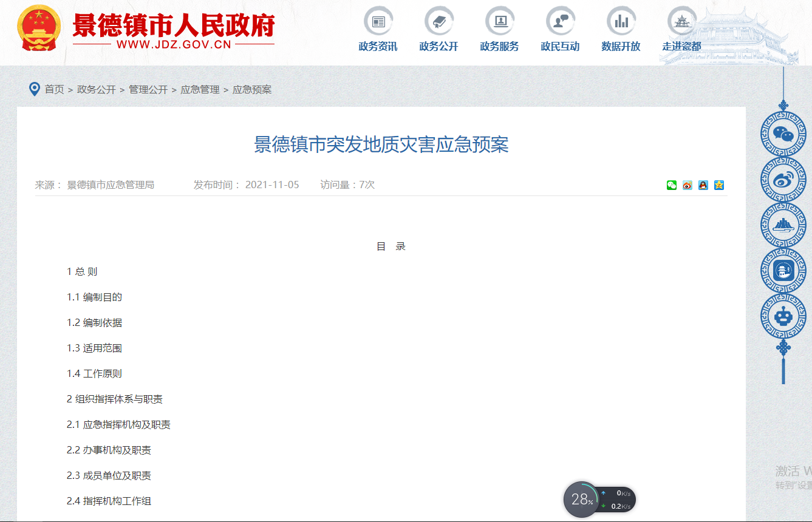
Task: Share article via green WeChat icon
Action: [x=671, y=185]
